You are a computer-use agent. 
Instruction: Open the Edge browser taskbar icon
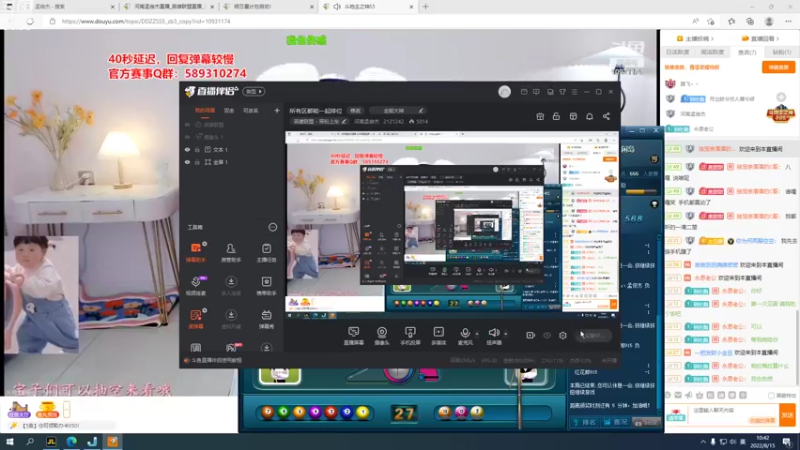tap(71, 441)
